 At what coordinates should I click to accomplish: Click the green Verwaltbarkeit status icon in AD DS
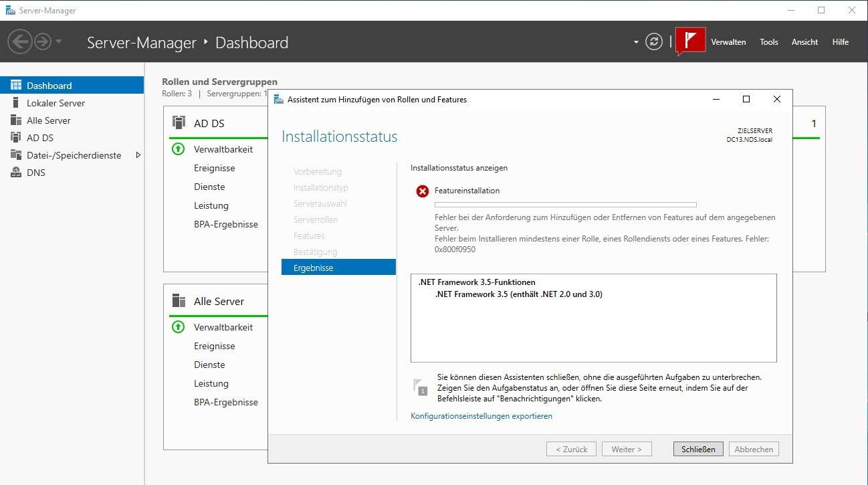pos(178,149)
